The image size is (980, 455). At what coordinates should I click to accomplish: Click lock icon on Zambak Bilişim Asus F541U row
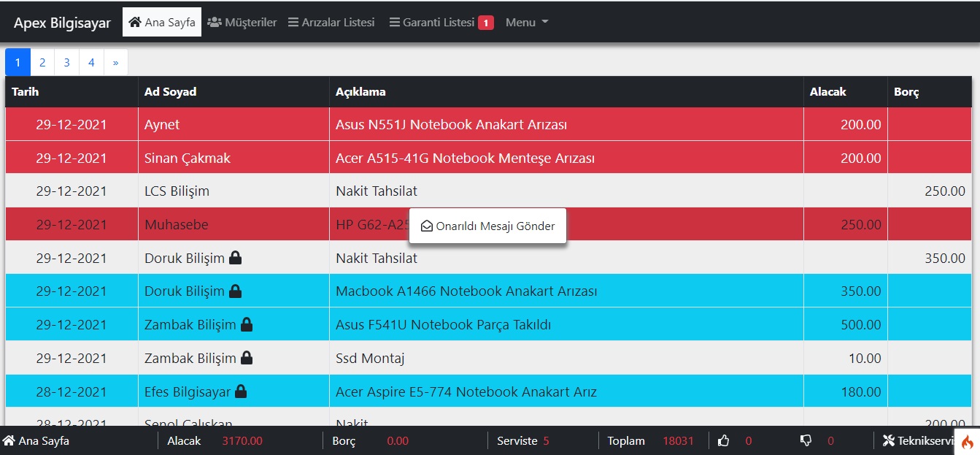pyautogui.click(x=247, y=324)
